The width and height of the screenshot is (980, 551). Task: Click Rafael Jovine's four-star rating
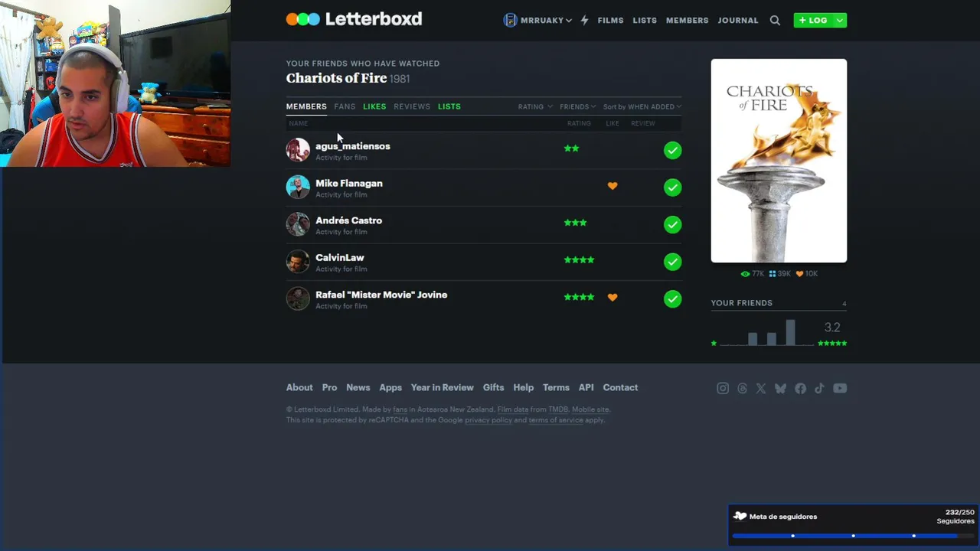(579, 297)
